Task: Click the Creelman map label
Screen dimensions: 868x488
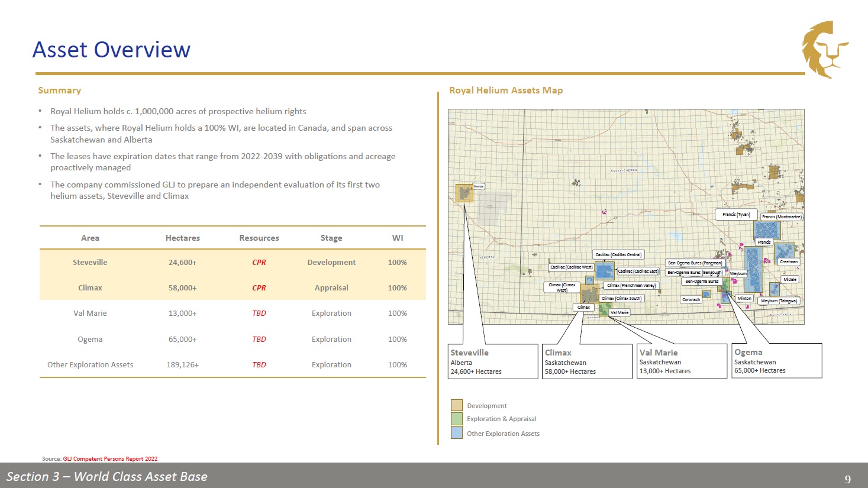Action: [x=789, y=261]
